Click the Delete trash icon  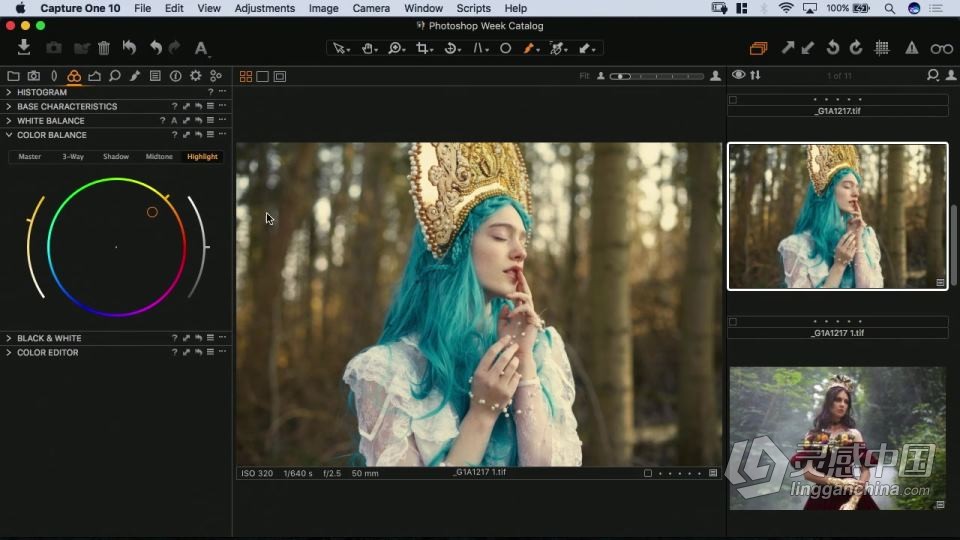(x=104, y=48)
